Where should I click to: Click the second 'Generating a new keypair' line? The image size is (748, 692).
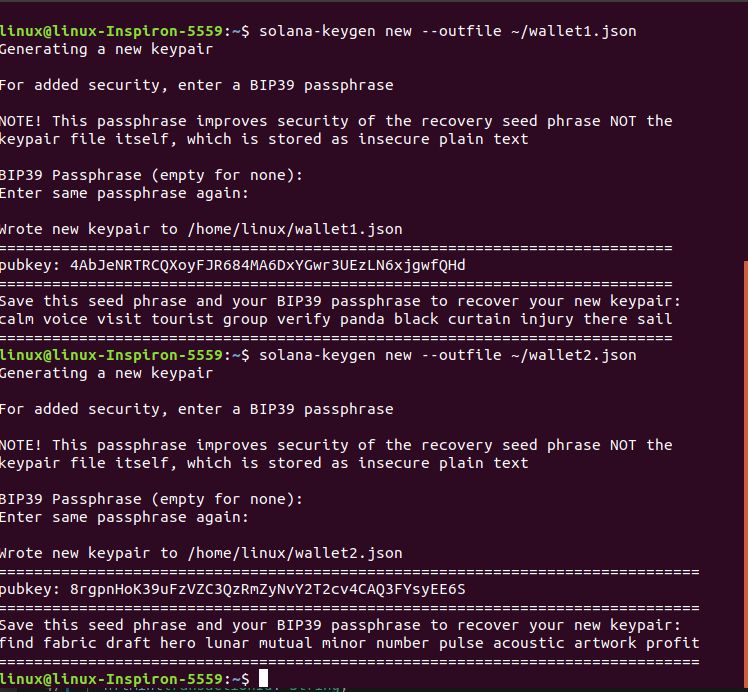[x=106, y=373]
